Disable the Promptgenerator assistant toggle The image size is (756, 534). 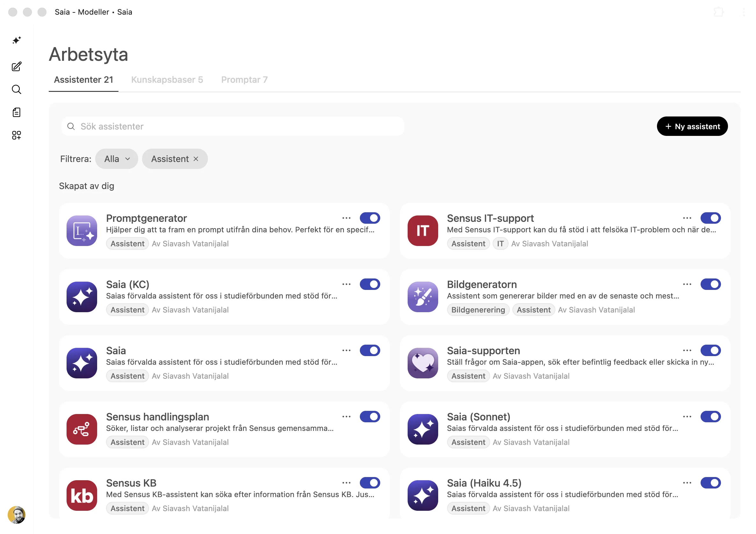370,218
